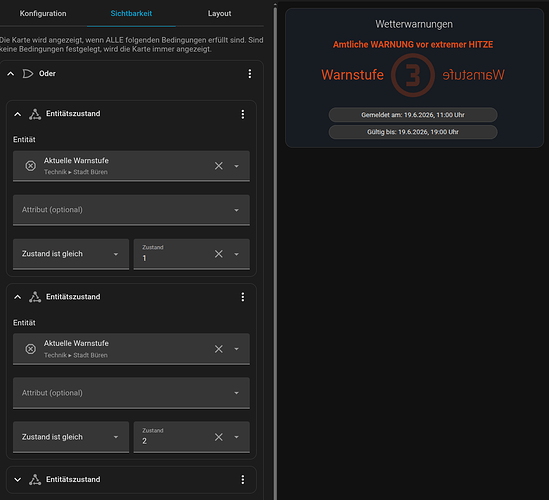Open the Zustand 1 value dropdown arrow
This screenshot has height=500, width=549.
point(237,254)
